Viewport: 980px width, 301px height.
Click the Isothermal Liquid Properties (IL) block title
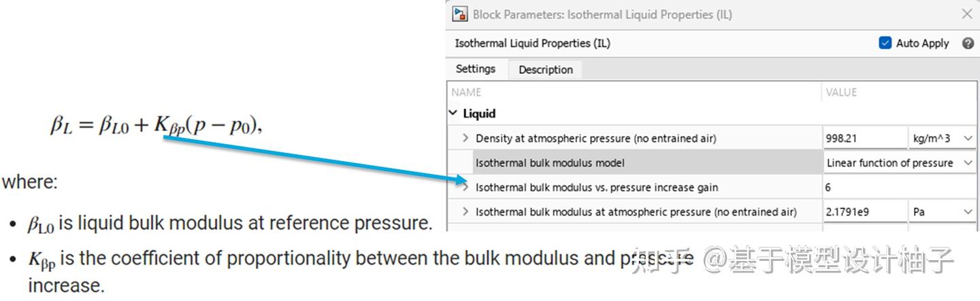click(532, 43)
